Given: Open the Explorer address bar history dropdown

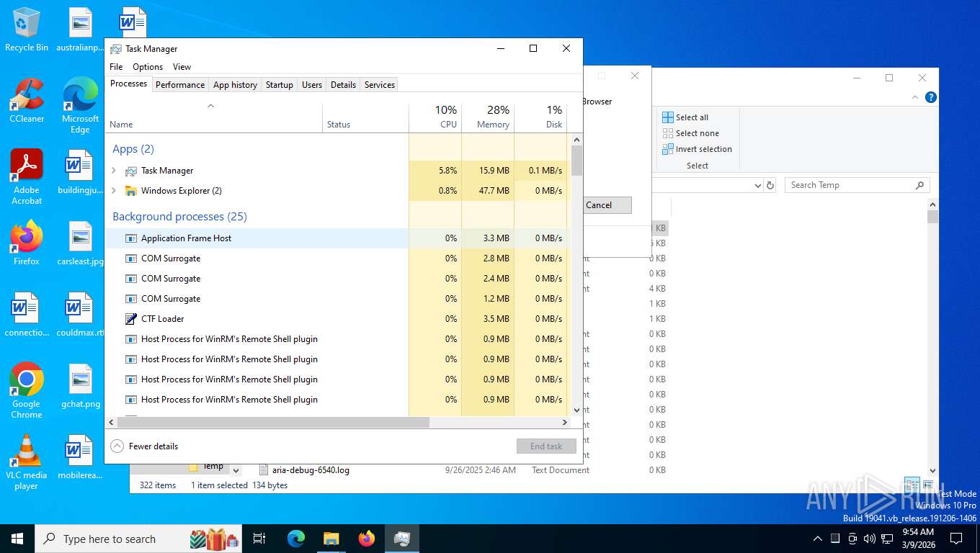Looking at the screenshot, I should tap(757, 185).
